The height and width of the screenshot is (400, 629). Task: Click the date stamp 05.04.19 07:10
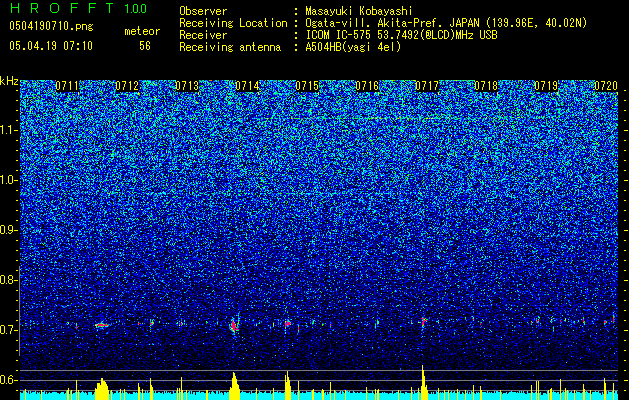click(x=51, y=46)
